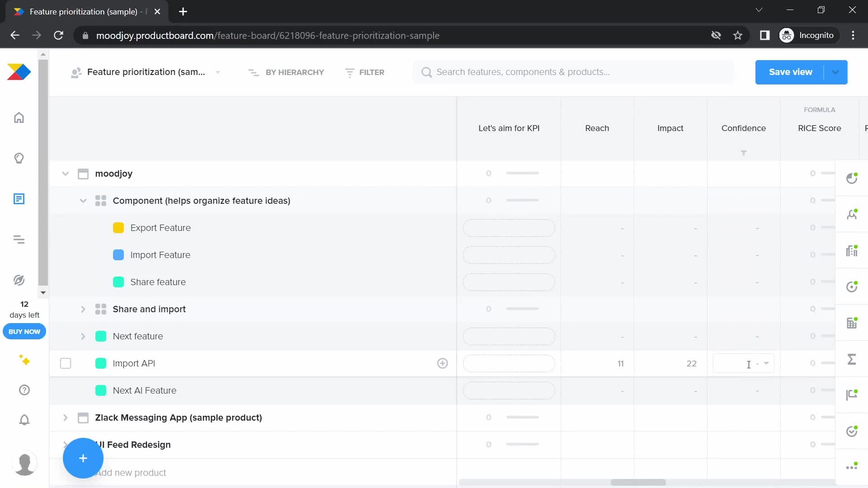The height and width of the screenshot is (488, 868).
Task: Collapse the Component helps organize feature ideas
Action: pyautogui.click(x=83, y=200)
